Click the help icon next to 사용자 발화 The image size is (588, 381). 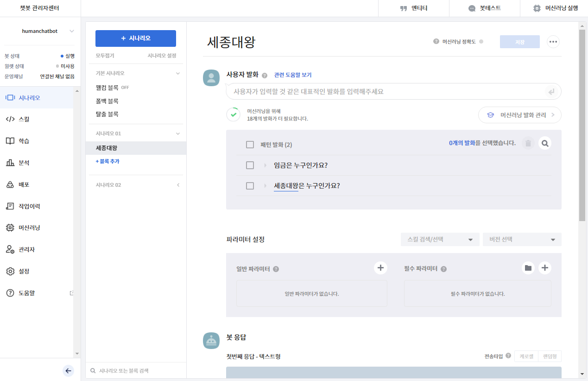(265, 76)
